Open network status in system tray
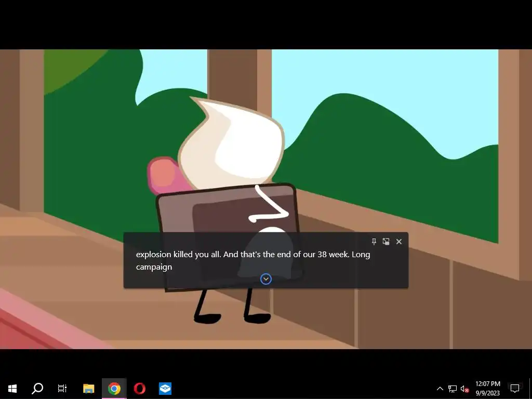Screen dimensions: 532x399 453,389
